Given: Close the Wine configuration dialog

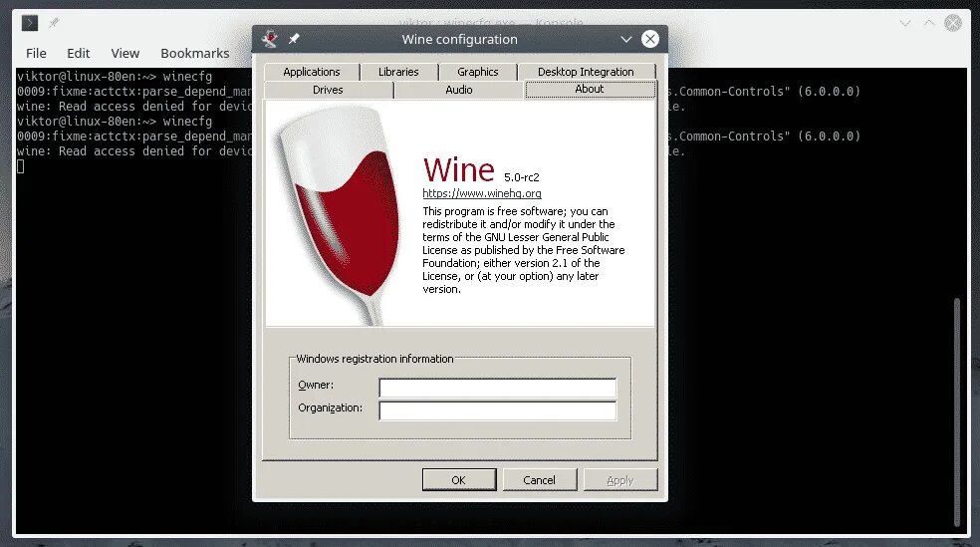Looking at the screenshot, I should tap(650, 39).
